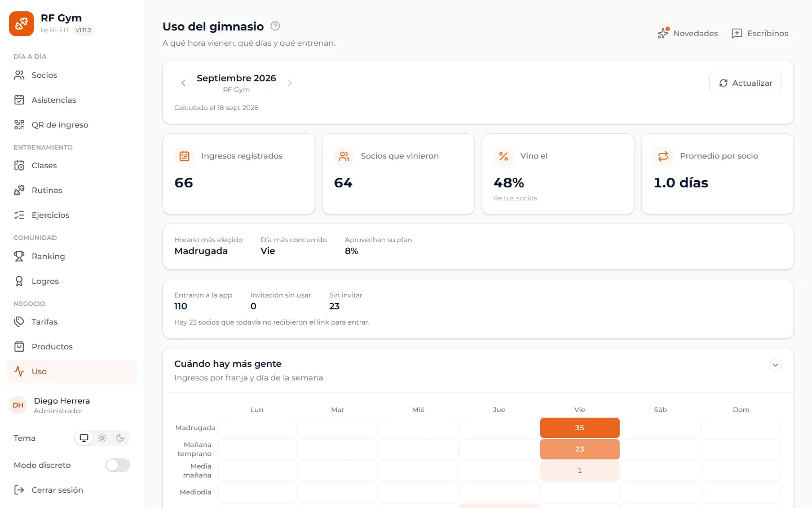Click the Madrugada value under Horario más elegido

(201, 251)
